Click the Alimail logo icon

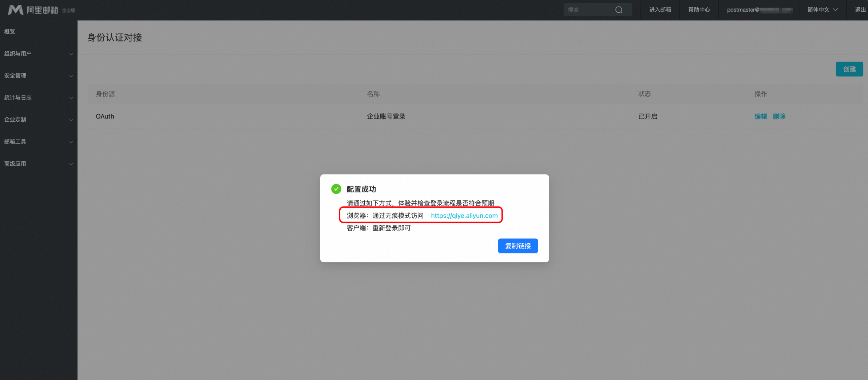pos(15,10)
